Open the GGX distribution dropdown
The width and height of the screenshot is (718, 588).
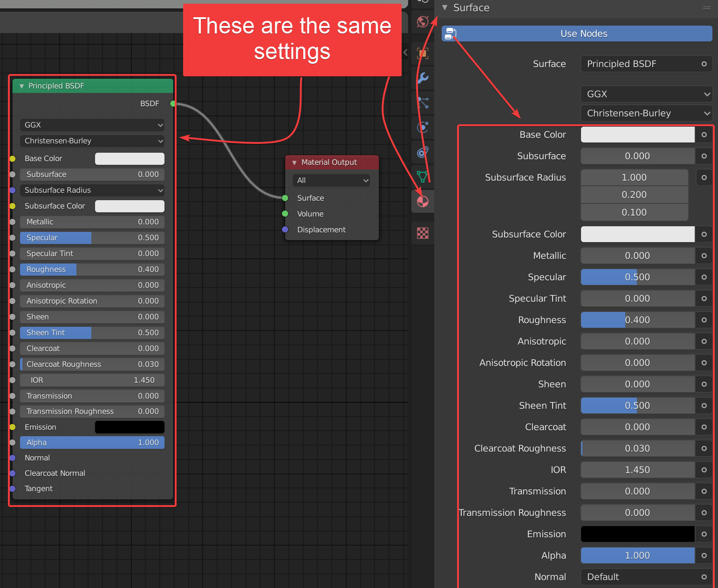tap(646, 94)
